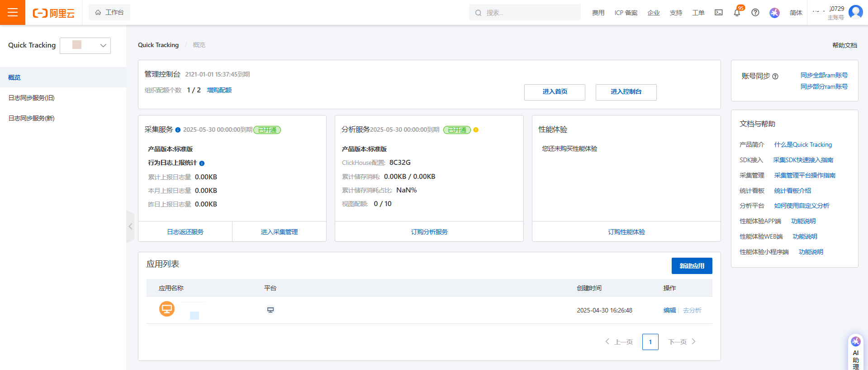Image resolution: width=868 pixels, height=370 pixels.
Task: Click the 增购配额 link
Action: pos(219,90)
